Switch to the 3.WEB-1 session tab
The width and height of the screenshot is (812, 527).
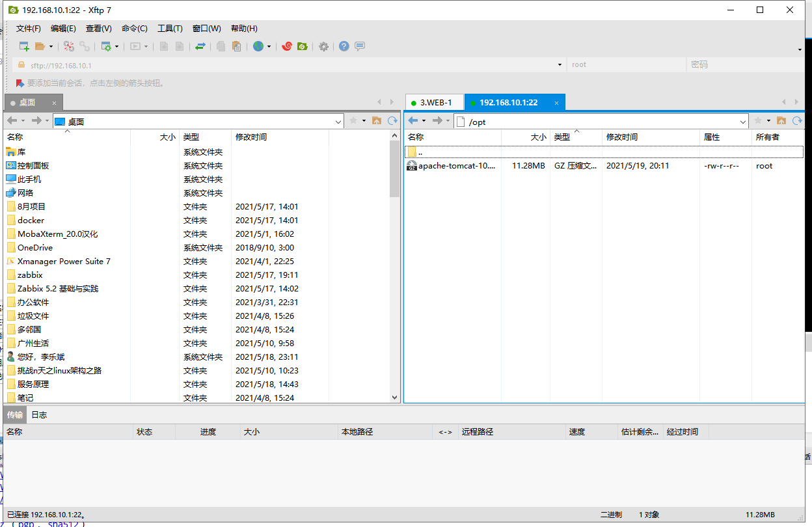coord(435,103)
